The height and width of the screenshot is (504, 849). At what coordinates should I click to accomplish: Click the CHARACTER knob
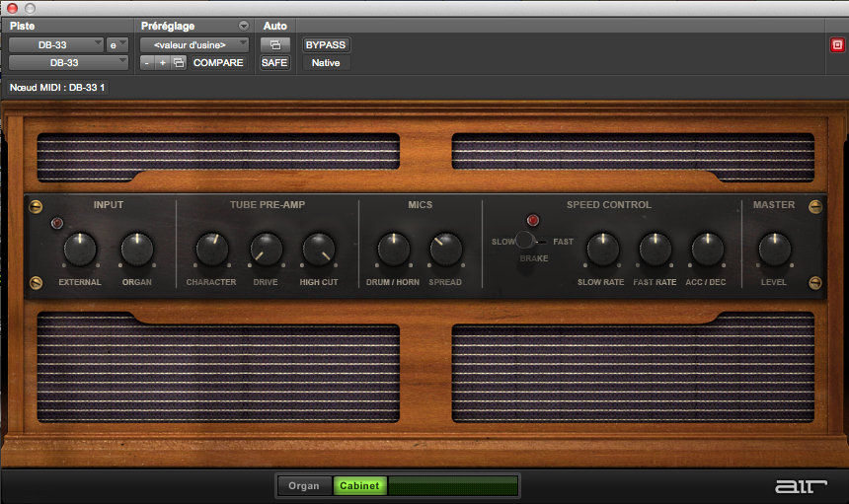tap(211, 250)
